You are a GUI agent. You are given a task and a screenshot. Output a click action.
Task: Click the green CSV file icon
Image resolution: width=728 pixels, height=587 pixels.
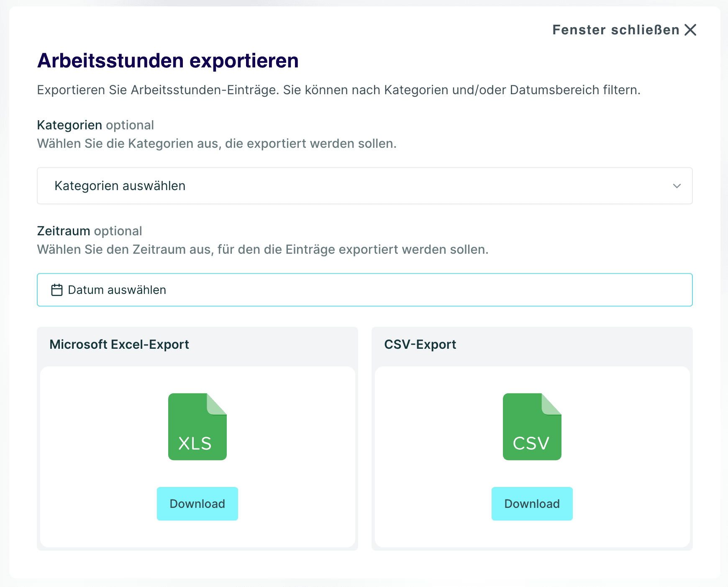click(x=532, y=426)
